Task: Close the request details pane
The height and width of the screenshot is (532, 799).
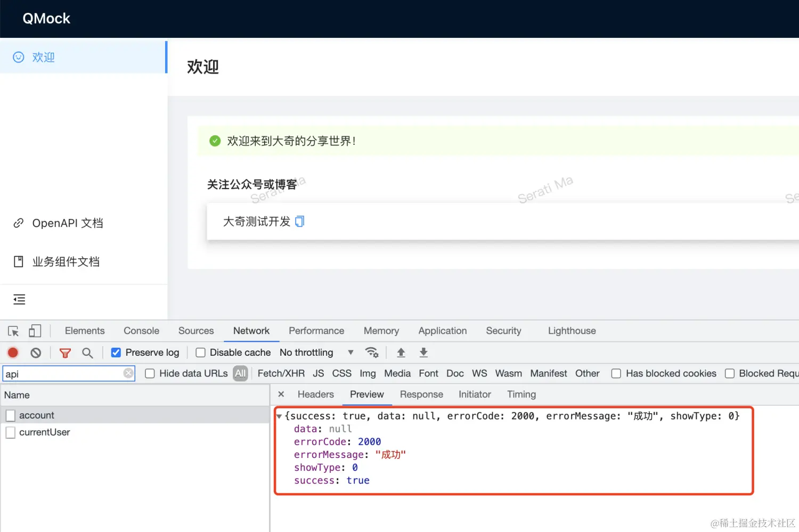Action: 281,394
